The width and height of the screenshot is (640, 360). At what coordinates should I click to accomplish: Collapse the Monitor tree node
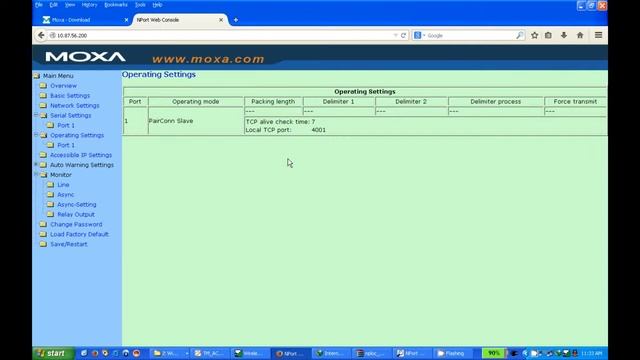tap(36, 174)
